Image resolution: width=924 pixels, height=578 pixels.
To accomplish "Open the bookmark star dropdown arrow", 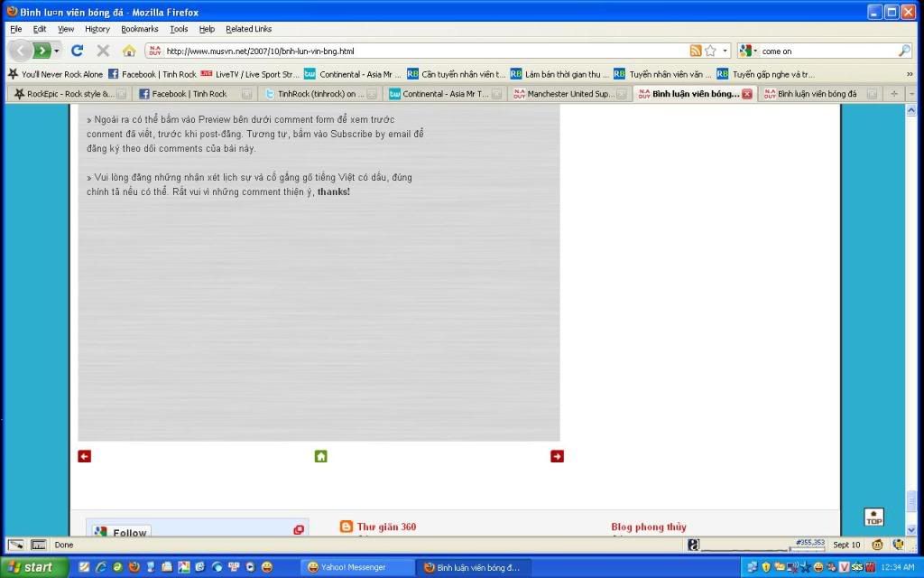I will coord(725,51).
